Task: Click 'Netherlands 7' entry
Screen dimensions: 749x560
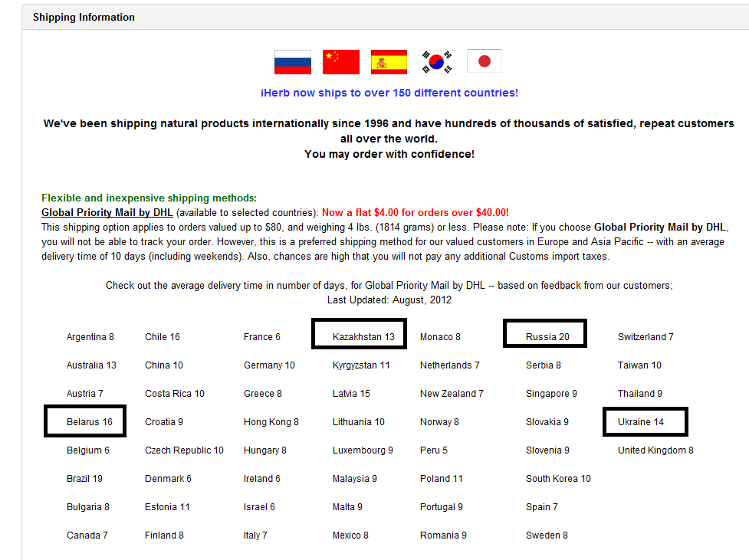Action: click(x=449, y=365)
